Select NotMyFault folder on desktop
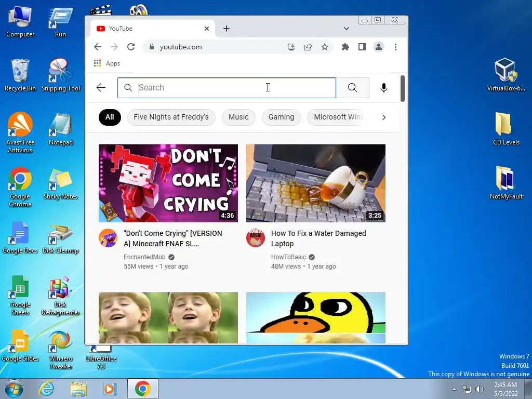Image resolution: width=532 pixels, height=399 pixels. tap(506, 183)
